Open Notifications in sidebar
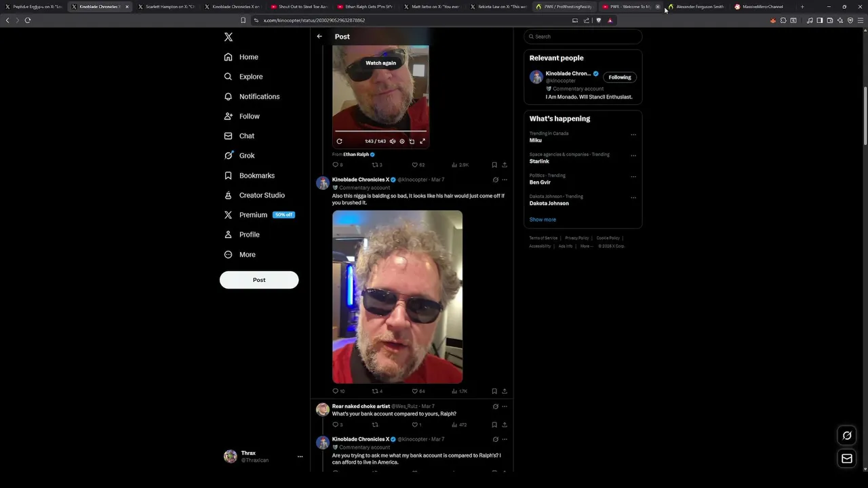 click(x=252, y=96)
